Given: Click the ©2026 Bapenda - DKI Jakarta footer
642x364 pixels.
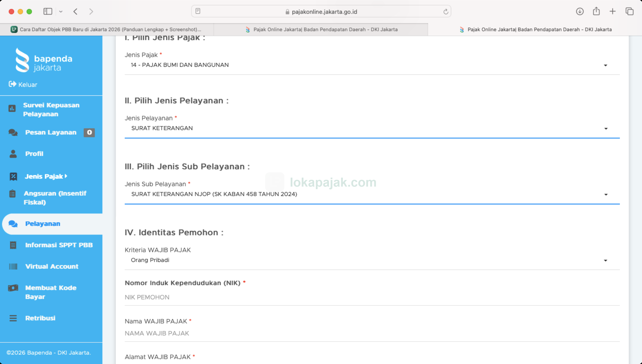Looking at the screenshot, I should [x=49, y=353].
